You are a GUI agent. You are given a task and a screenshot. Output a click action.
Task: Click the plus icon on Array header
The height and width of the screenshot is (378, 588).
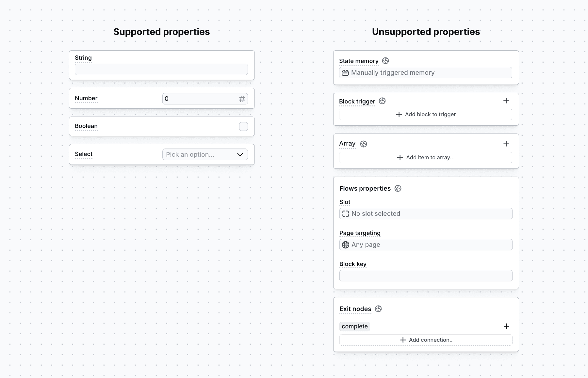pyautogui.click(x=507, y=144)
